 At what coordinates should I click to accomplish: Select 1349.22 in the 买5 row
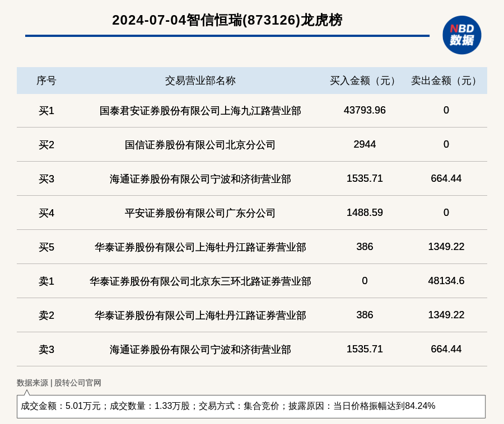click(x=446, y=247)
